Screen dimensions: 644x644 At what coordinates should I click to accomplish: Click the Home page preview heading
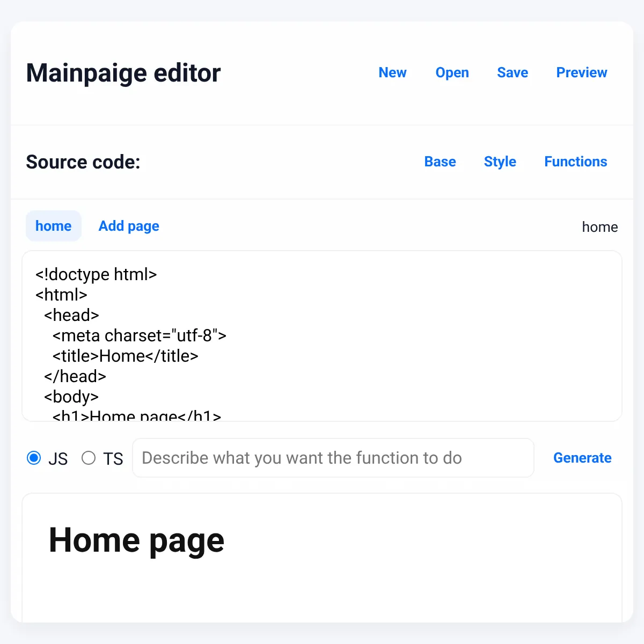point(136,540)
